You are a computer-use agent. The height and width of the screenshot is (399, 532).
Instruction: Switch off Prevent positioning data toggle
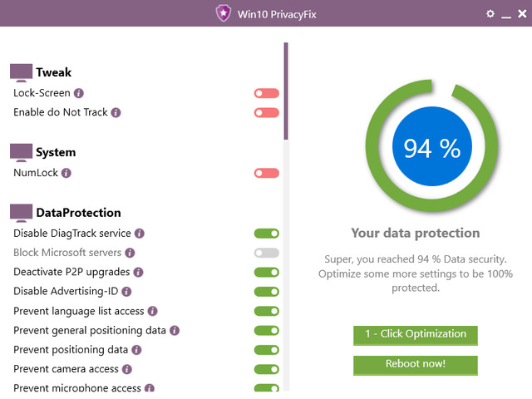[267, 350]
